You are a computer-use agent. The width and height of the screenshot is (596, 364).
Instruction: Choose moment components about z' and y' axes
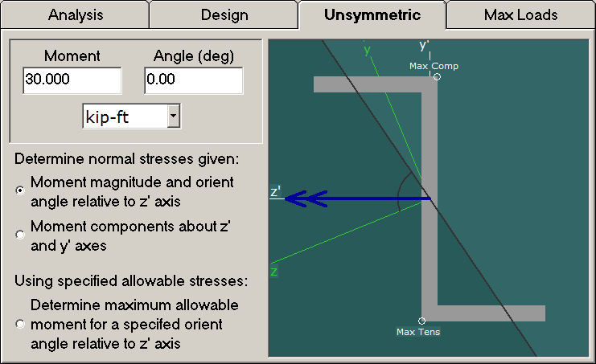click(20, 235)
